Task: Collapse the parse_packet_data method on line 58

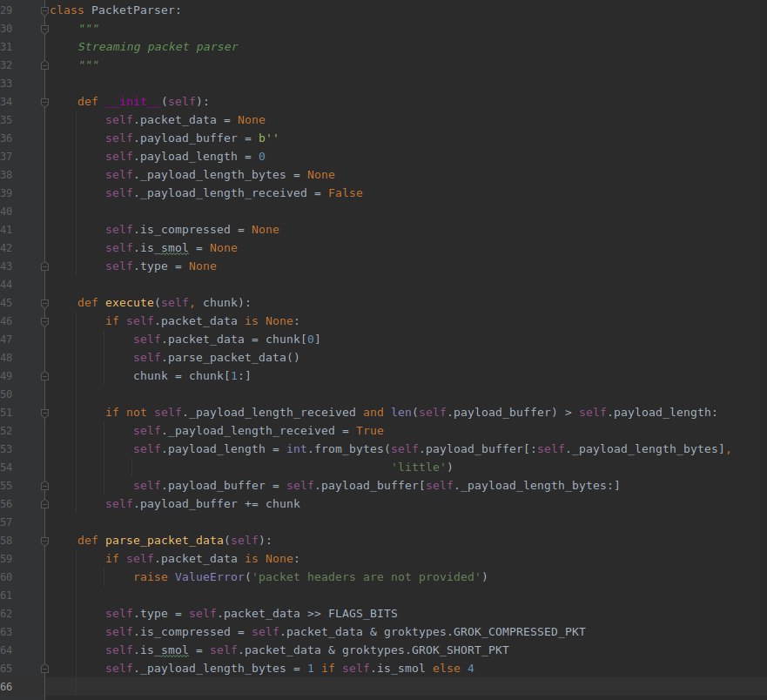Action: (44, 541)
